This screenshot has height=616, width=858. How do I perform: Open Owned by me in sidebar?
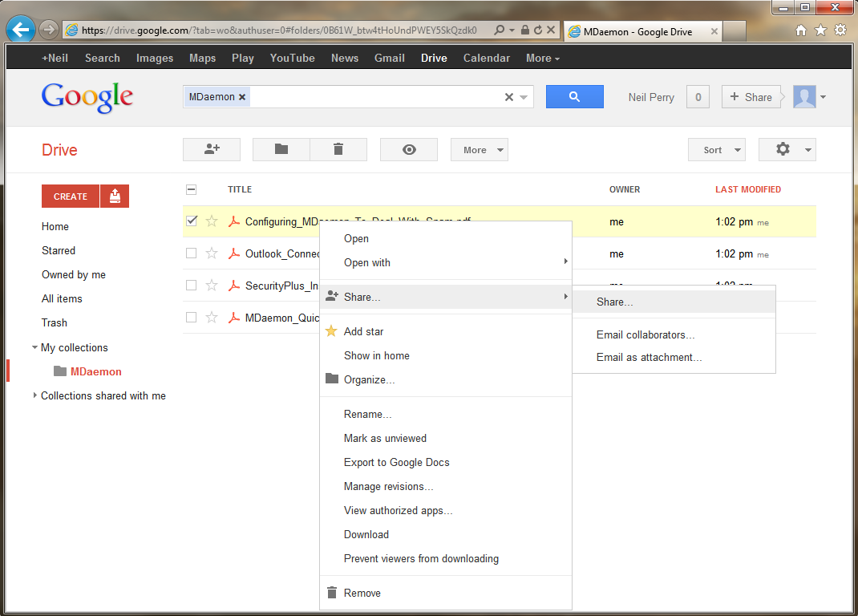pyautogui.click(x=73, y=274)
